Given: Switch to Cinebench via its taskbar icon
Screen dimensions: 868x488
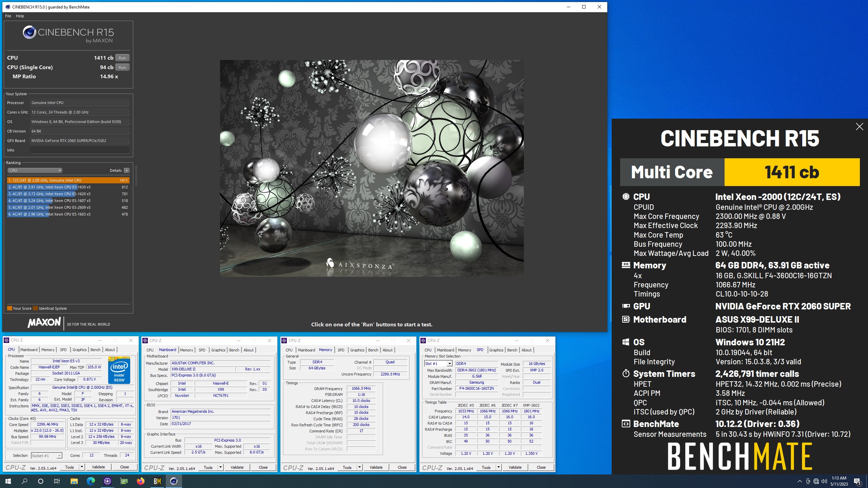Looking at the screenshot, I should tap(174, 481).
